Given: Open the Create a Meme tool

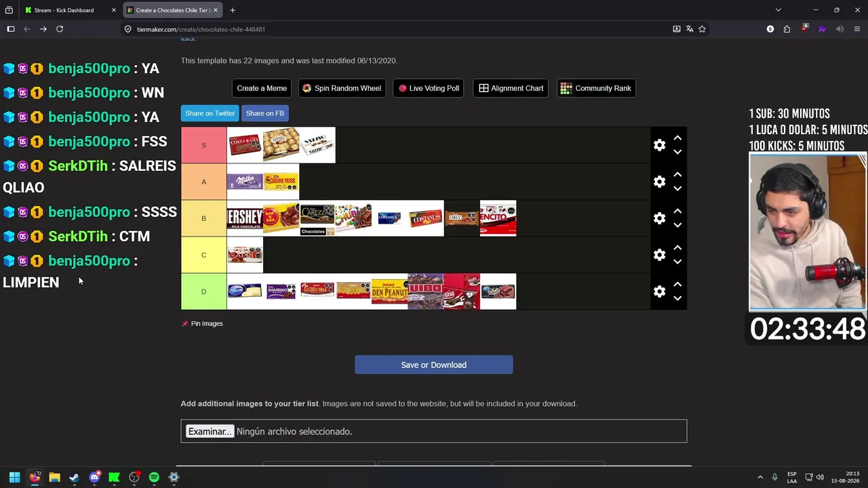Looking at the screenshot, I should (x=262, y=88).
